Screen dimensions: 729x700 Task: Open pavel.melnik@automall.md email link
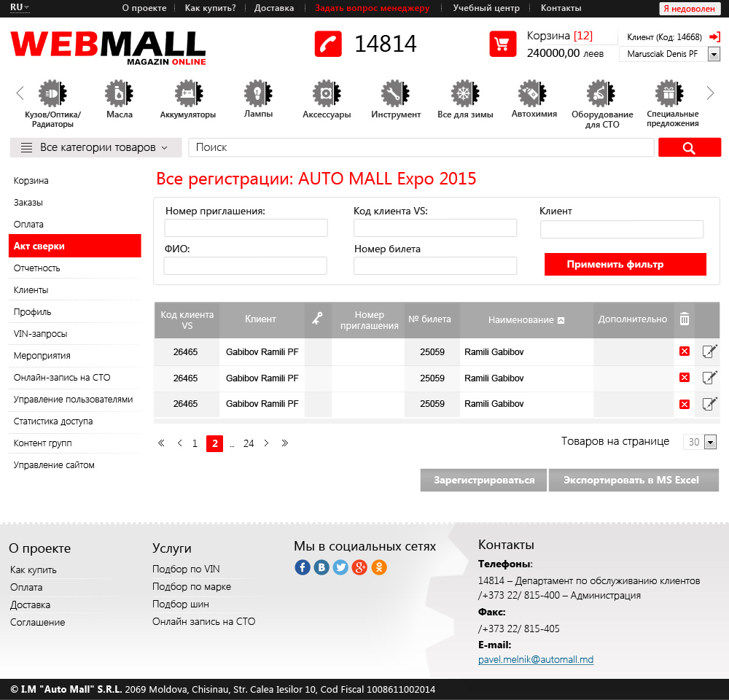click(536, 659)
